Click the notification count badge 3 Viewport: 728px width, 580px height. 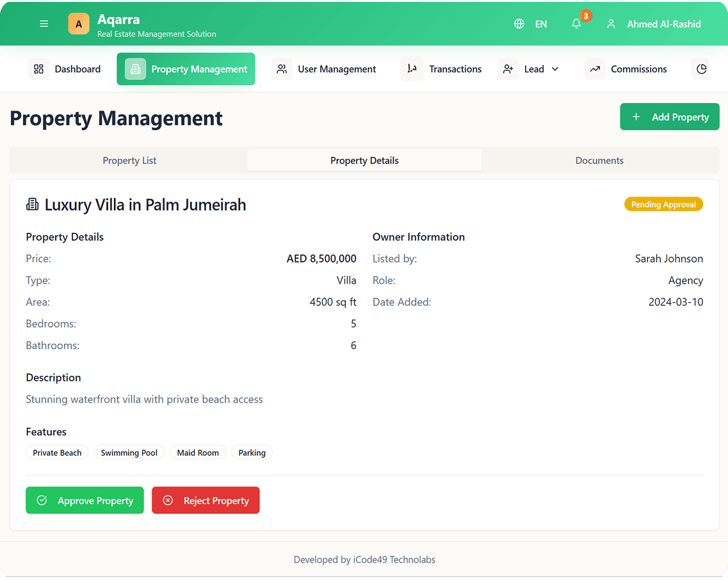[586, 16]
